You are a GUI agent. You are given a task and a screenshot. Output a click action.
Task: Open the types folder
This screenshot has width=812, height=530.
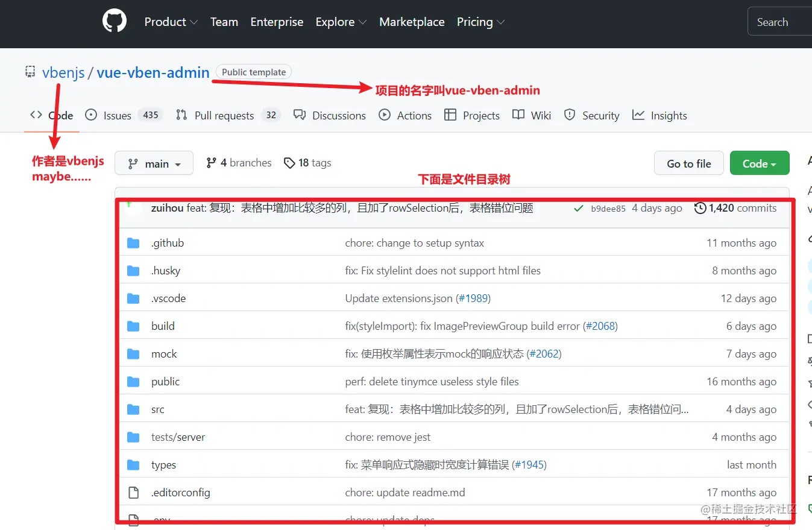[x=163, y=465]
